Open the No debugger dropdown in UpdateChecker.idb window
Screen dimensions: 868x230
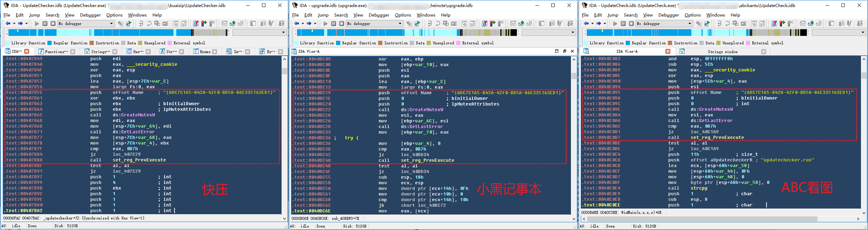[112, 24]
